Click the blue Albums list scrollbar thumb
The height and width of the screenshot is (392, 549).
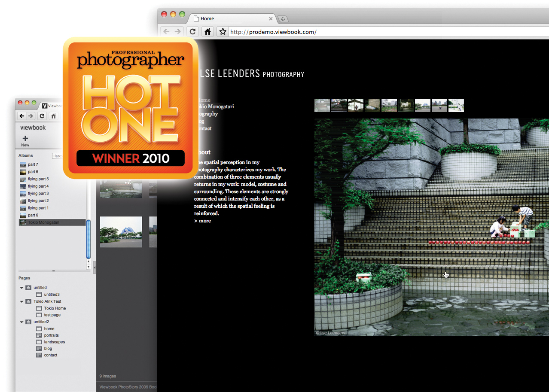[88, 239]
